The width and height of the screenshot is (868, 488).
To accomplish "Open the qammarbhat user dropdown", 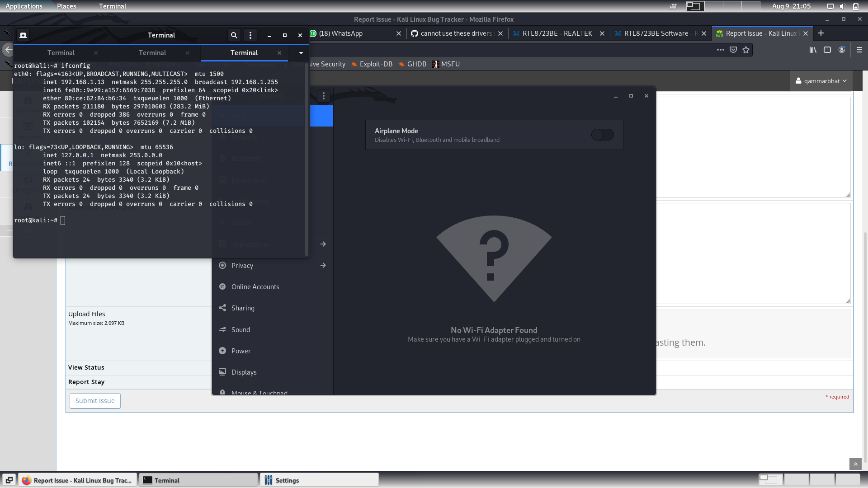I will [x=821, y=81].
